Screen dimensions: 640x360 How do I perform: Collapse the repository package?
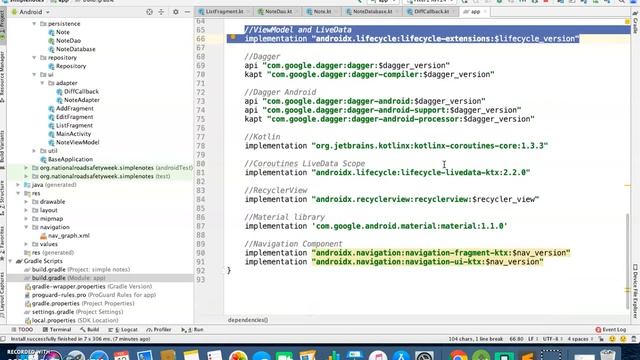[34, 58]
